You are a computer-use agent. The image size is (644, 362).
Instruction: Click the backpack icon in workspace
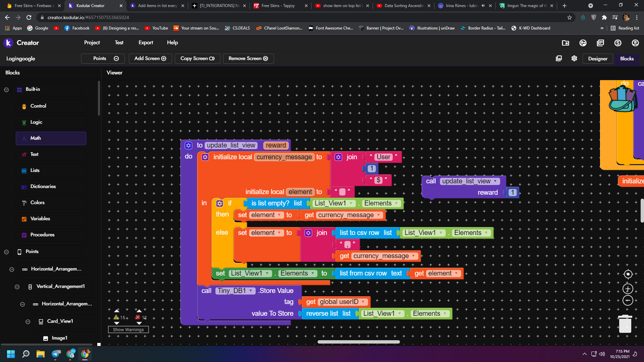(x=622, y=100)
